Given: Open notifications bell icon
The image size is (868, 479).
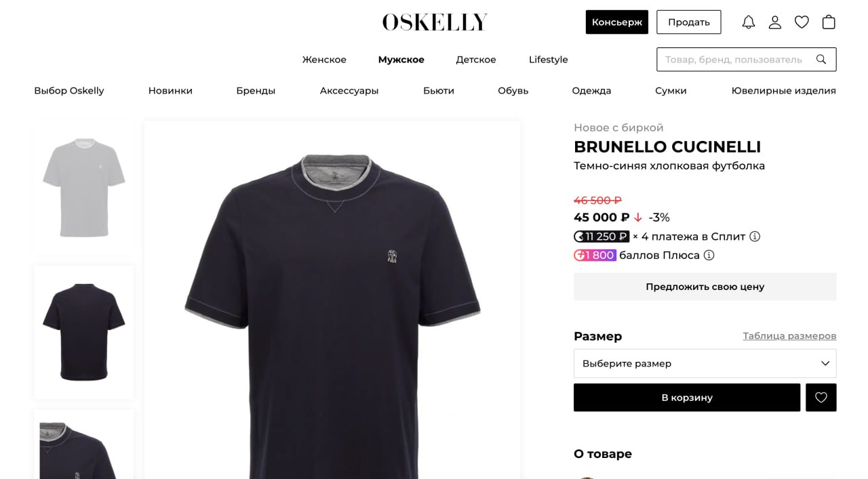Looking at the screenshot, I should click(749, 22).
